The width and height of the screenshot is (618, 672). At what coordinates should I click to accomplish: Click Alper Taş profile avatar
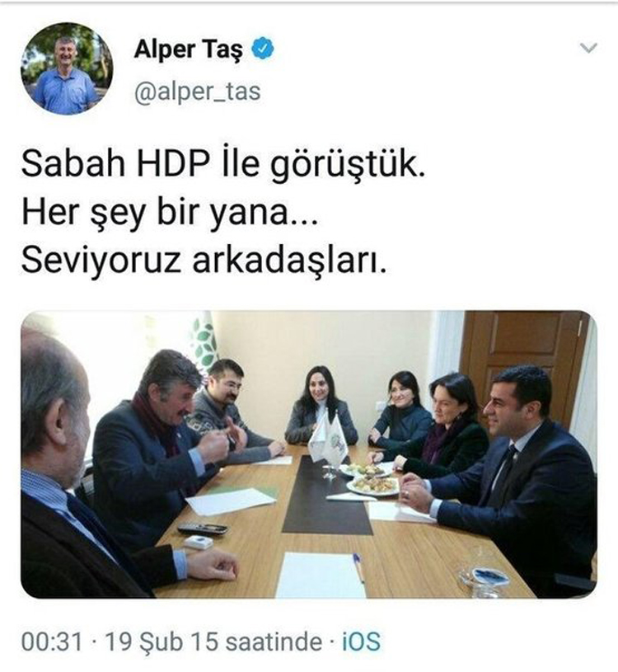click(67, 68)
